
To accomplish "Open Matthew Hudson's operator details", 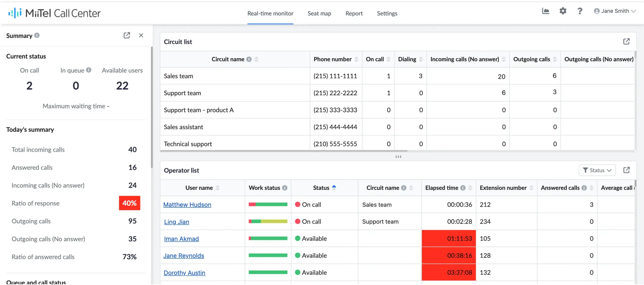I will [x=187, y=204].
